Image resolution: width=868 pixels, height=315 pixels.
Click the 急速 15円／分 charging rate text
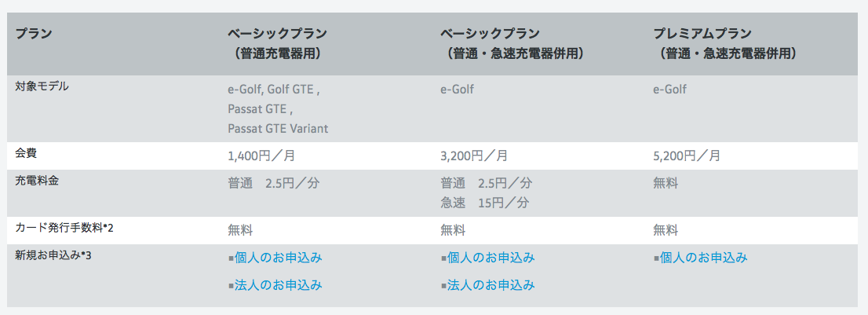(x=485, y=203)
